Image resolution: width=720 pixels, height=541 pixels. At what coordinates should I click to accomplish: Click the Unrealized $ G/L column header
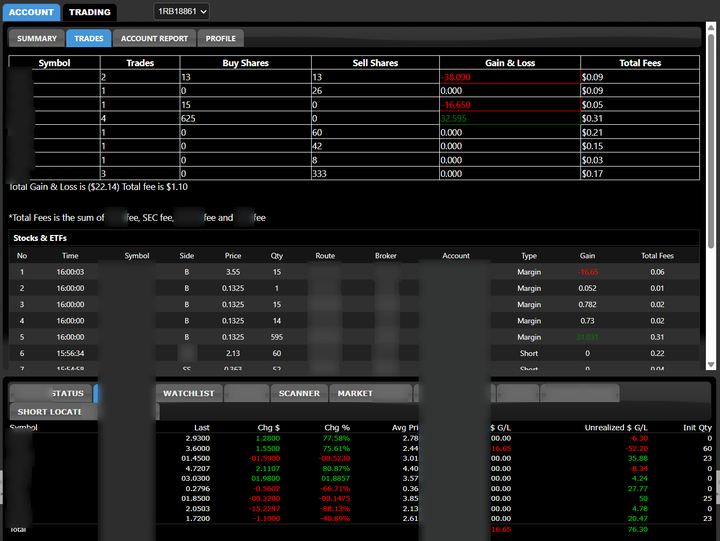coord(616,428)
